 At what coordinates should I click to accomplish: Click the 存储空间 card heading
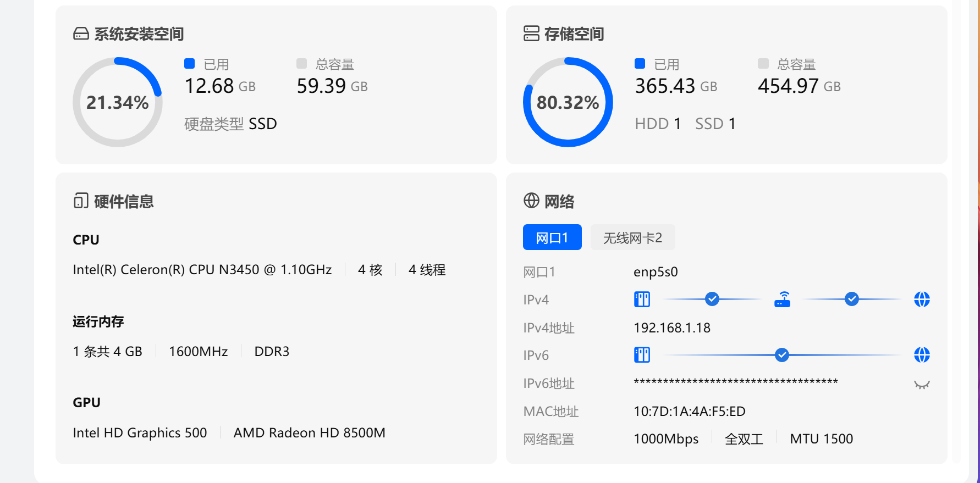tap(574, 34)
